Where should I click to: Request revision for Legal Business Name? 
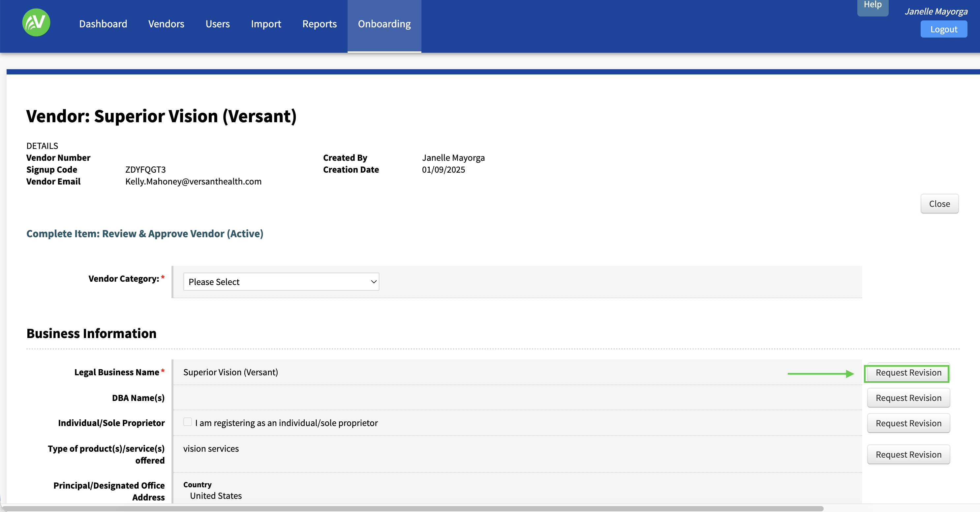click(x=908, y=373)
